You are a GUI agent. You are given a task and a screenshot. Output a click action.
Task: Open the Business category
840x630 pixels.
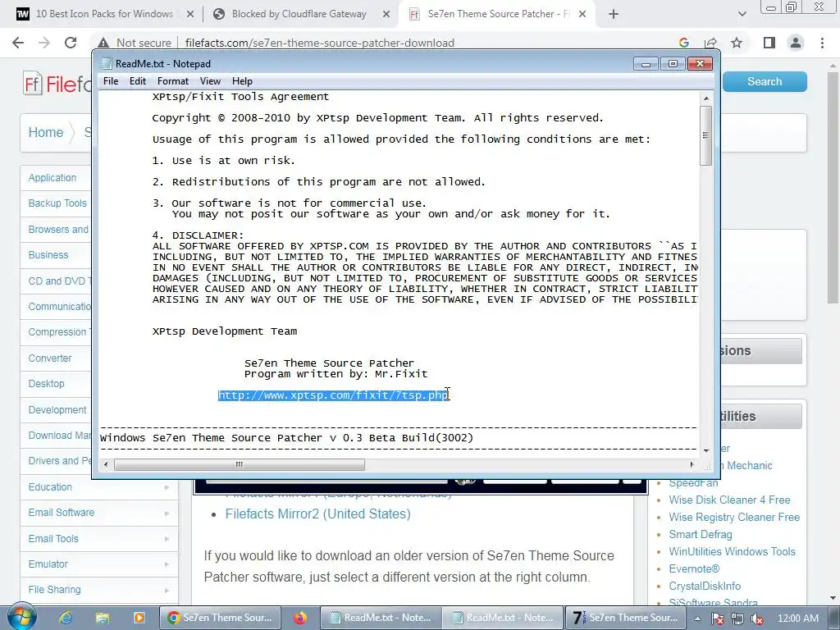48,255
